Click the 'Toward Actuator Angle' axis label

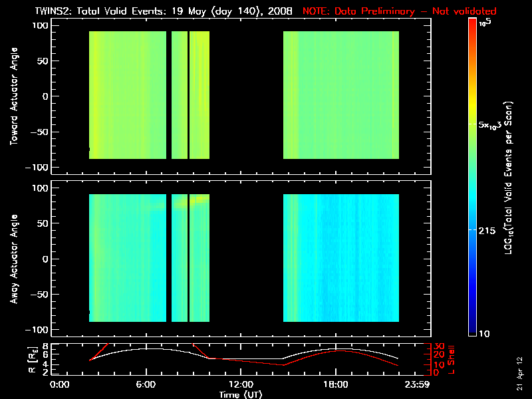12,96
